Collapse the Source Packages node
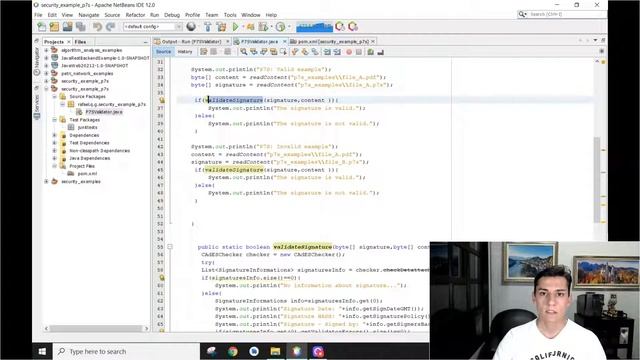 tap(54, 97)
